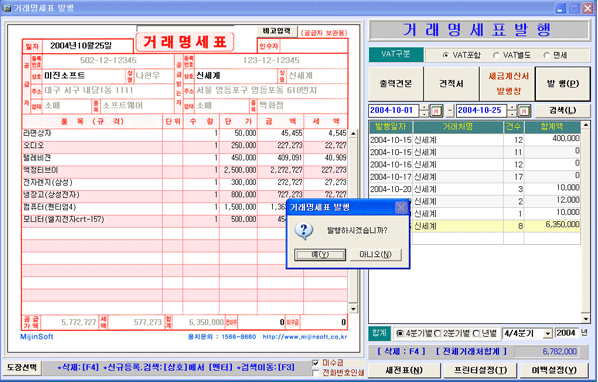
Task: Select the 2004-10-20 신세계 row
Action: 474,189
